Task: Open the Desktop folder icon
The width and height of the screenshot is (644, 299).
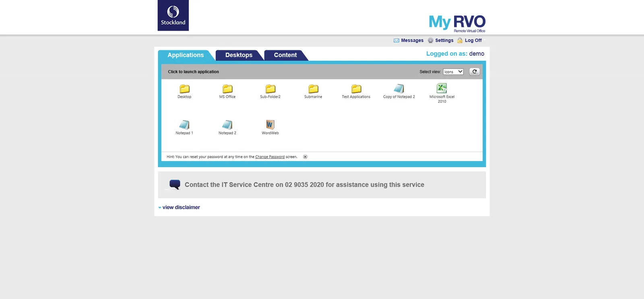Action: (184, 89)
